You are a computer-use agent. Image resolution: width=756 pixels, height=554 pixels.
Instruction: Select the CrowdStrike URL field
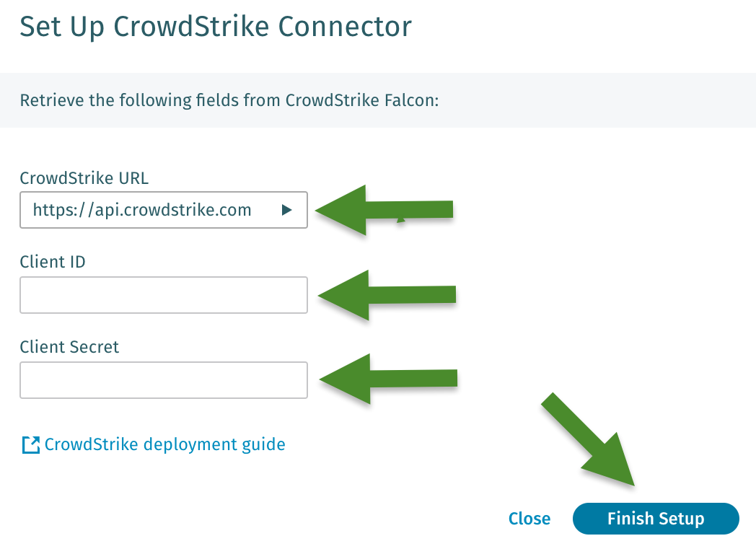(163, 210)
